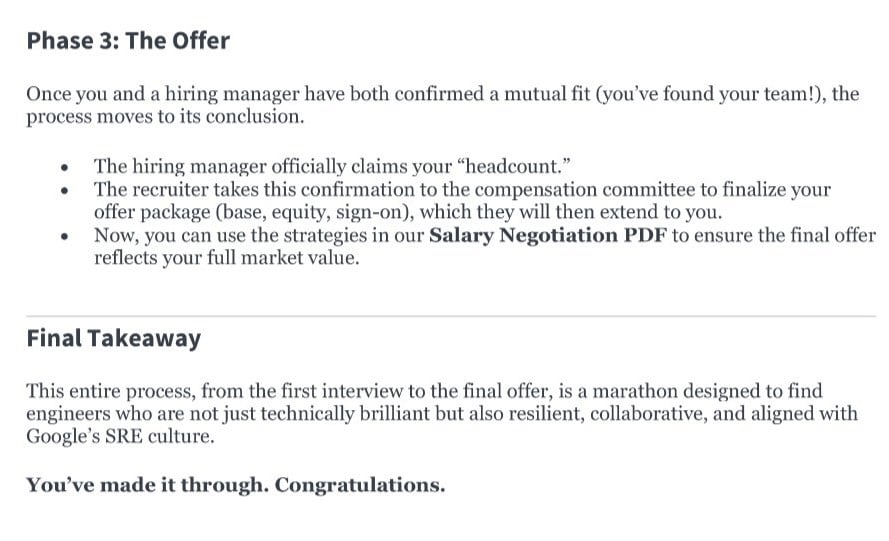Click the bold "You've made it through" text

[146, 485]
